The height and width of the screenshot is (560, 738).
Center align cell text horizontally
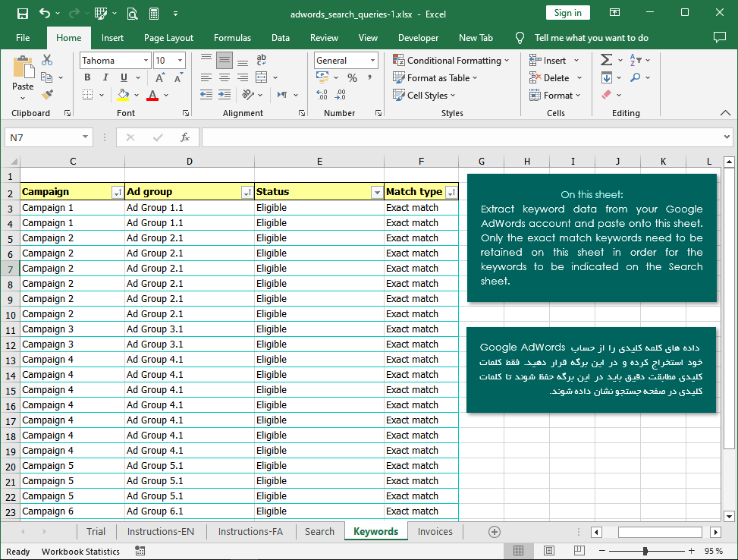[225, 77]
